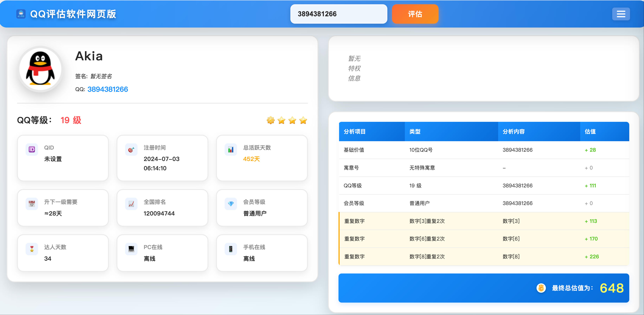The image size is (644, 315).
Task: Click the + 111 value in QQ等级 row
Action: point(590,186)
